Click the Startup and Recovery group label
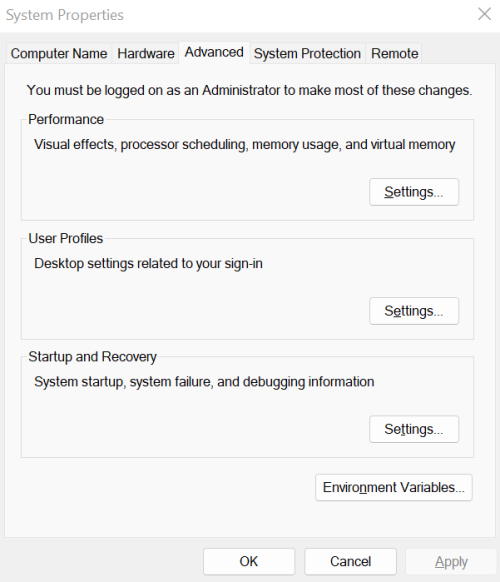Image resolution: width=500 pixels, height=582 pixels. pos(92,357)
